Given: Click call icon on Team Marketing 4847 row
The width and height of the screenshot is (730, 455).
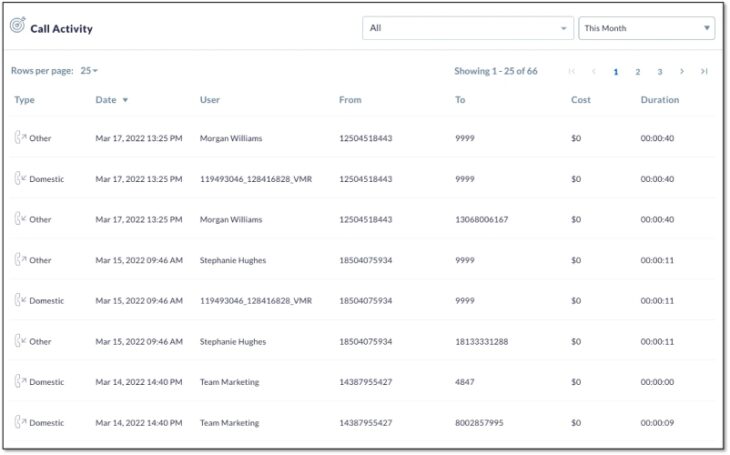Looking at the screenshot, I should (20, 381).
